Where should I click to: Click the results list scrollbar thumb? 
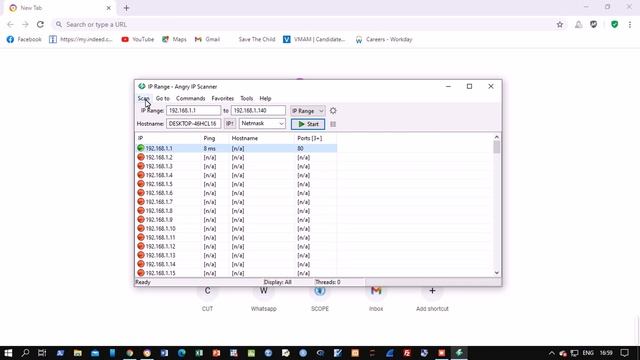pos(496,147)
